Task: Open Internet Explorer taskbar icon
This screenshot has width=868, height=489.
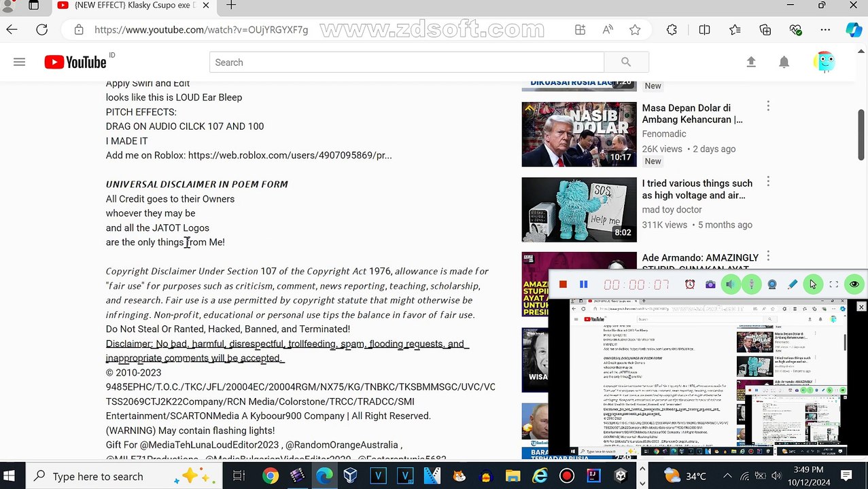Action: coord(540,476)
